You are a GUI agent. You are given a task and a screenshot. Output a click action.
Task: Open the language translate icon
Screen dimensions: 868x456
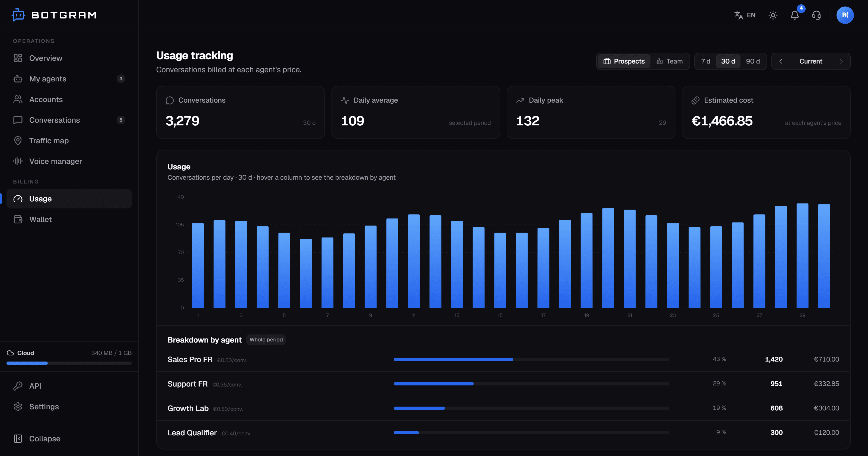pos(739,15)
